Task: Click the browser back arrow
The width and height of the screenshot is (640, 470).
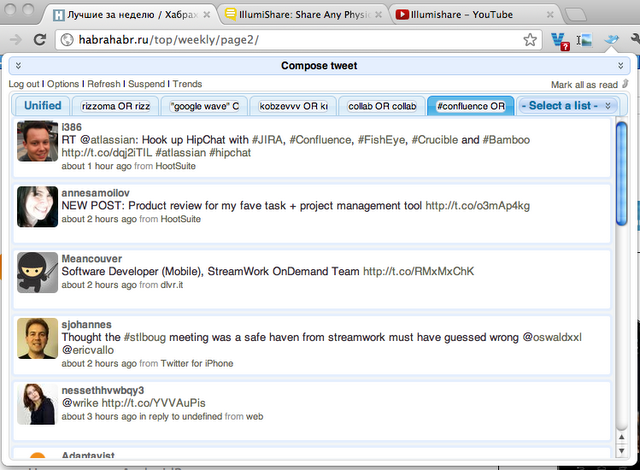Action: click(x=16, y=40)
